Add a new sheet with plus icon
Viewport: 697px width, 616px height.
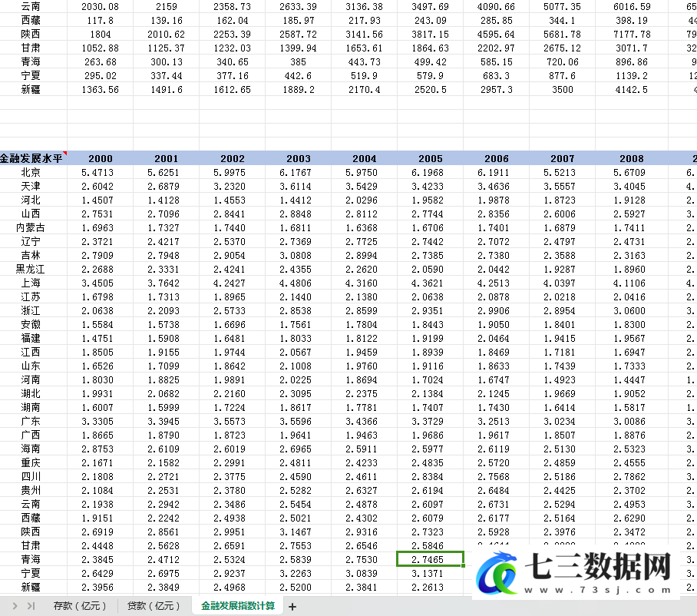292,607
